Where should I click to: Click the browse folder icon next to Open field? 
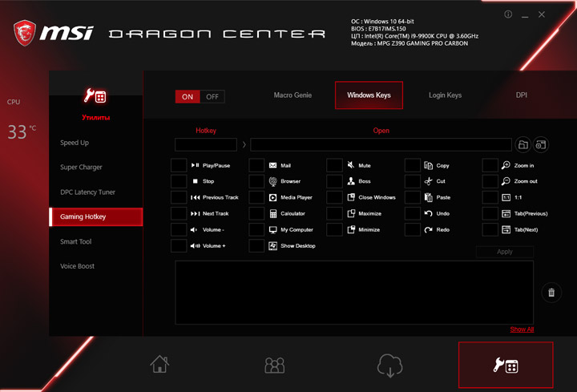(523, 144)
